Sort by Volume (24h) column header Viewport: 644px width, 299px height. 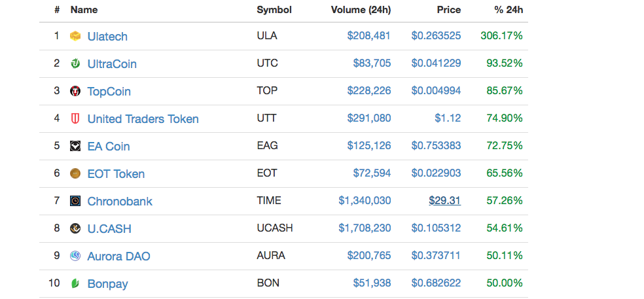click(x=361, y=10)
